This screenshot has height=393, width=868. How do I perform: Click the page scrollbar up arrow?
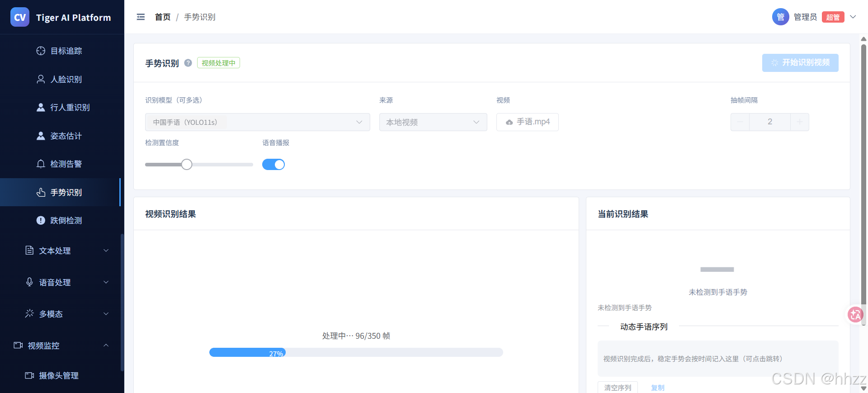click(863, 39)
